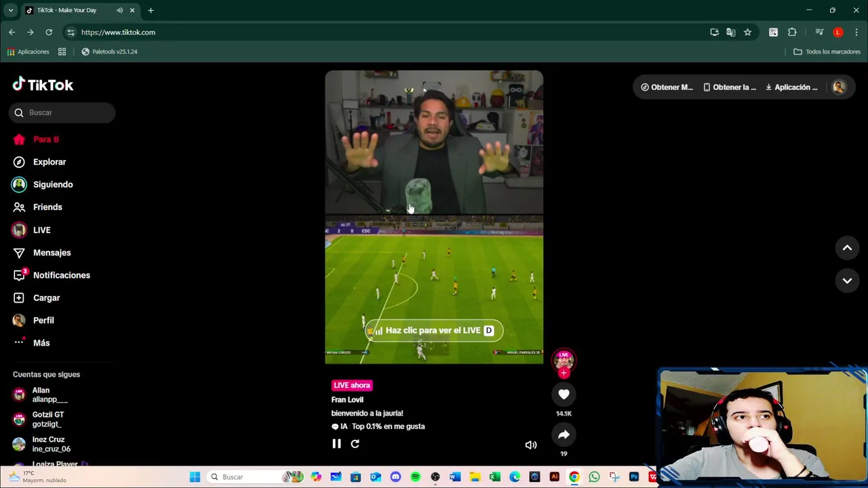View site information icon in address bar
The height and width of the screenshot is (488, 868).
71,32
